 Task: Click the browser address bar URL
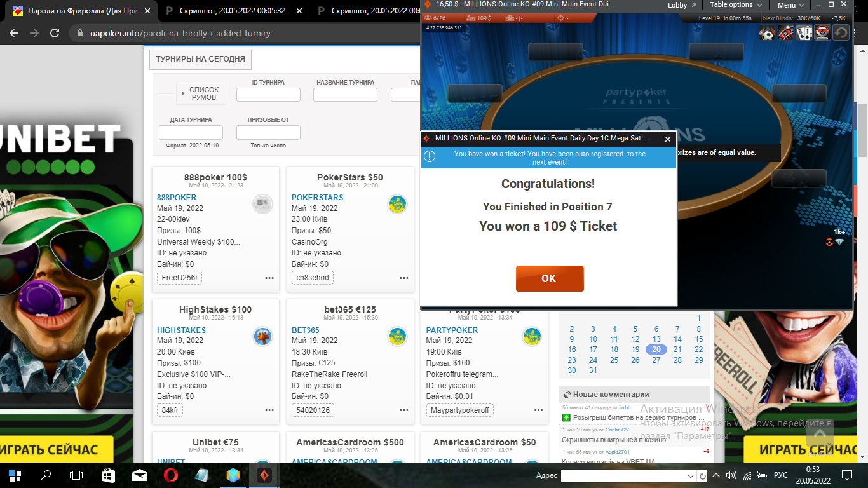coord(180,33)
